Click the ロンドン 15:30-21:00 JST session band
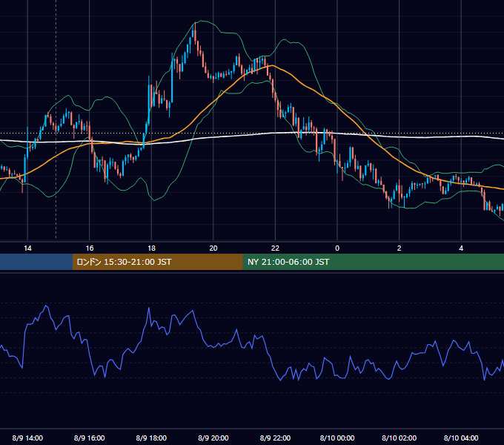This screenshot has height=445, width=504. tap(157, 262)
